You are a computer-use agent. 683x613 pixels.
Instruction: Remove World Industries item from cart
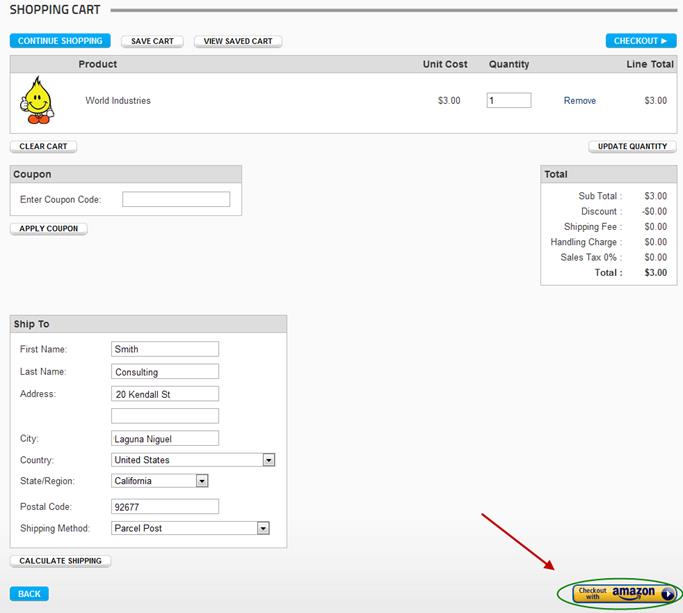(579, 101)
